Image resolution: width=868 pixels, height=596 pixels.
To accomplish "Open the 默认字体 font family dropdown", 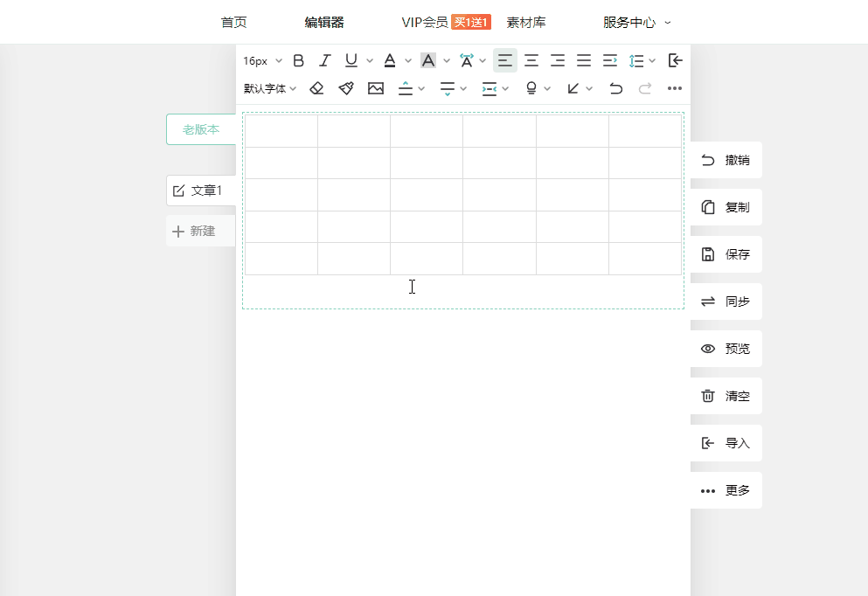I will tap(270, 88).
